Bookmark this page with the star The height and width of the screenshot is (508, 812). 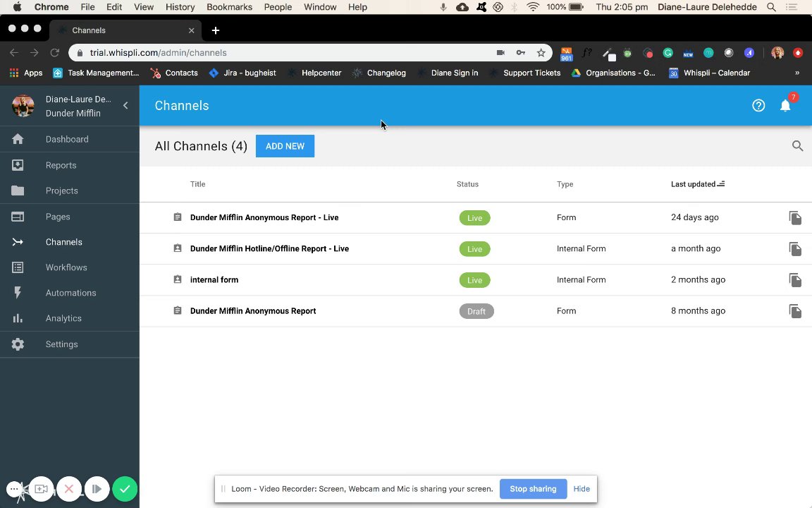click(x=541, y=52)
